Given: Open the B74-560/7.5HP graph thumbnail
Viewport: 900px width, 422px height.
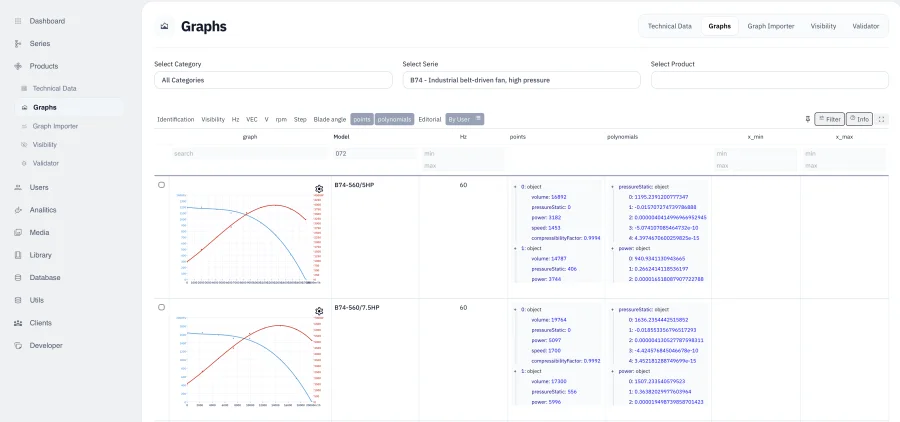Looking at the screenshot, I should [x=249, y=362].
